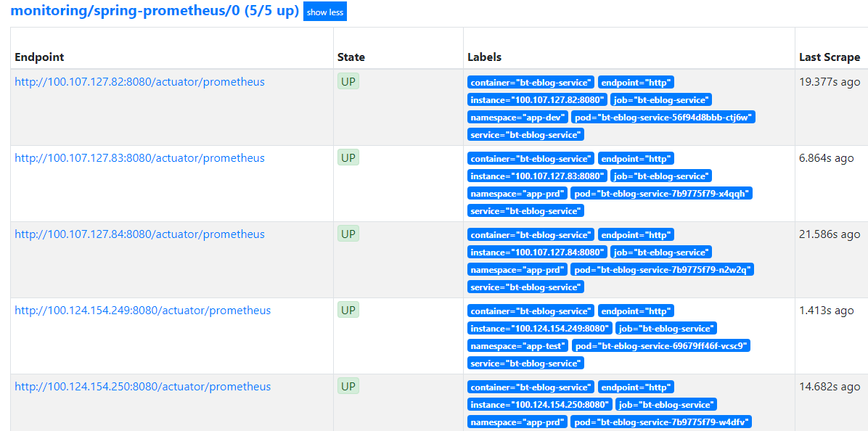Click UP state badge for 100.107.127.82

pos(348,82)
